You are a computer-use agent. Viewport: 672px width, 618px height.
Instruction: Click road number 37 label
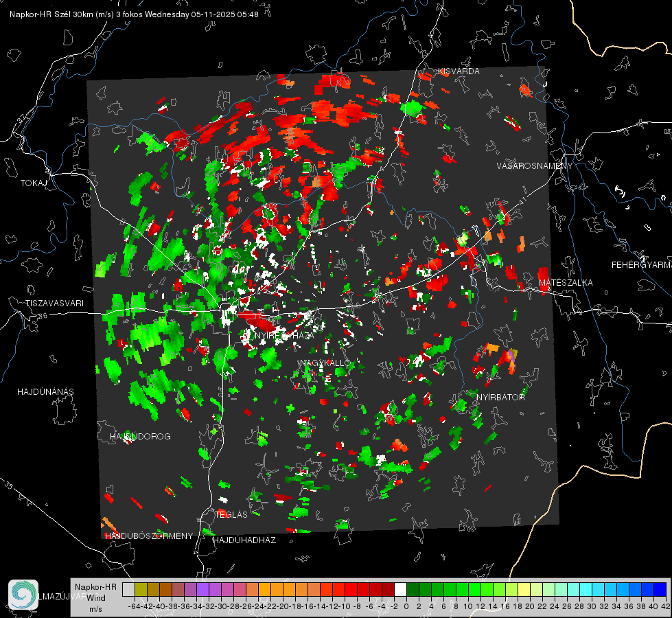[22, 117]
